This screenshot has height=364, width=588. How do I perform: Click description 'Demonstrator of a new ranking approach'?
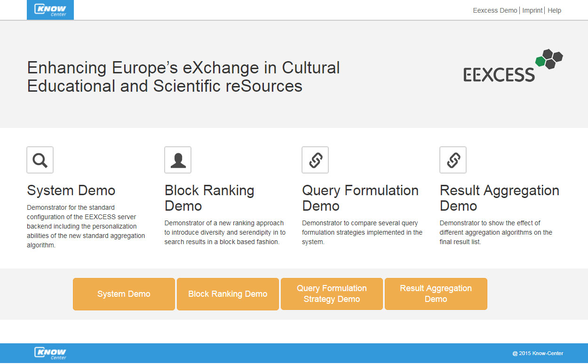click(225, 232)
